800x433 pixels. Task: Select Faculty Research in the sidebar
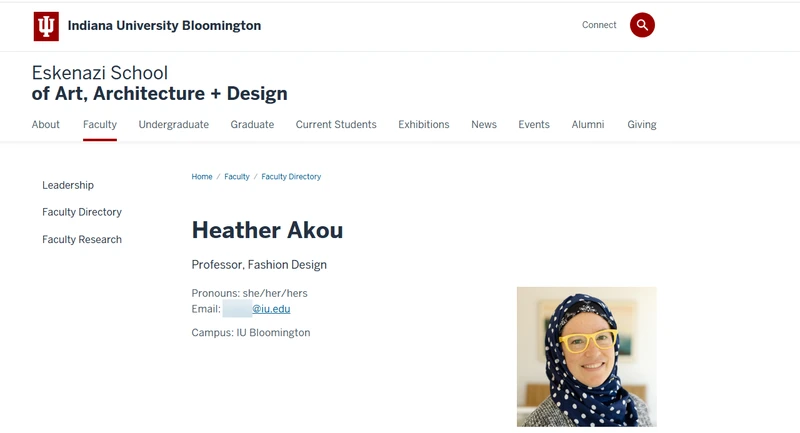point(82,239)
